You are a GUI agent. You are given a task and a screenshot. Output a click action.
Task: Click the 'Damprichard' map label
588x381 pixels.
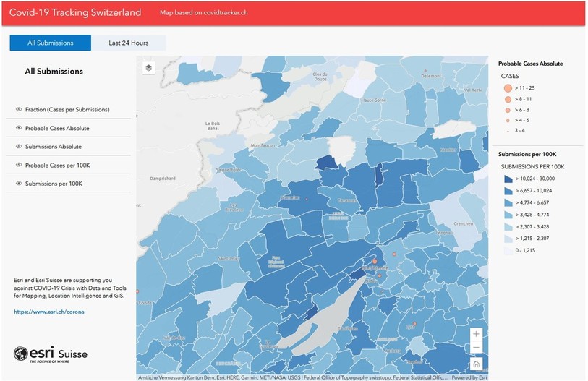pyautogui.click(x=163, y=179)
